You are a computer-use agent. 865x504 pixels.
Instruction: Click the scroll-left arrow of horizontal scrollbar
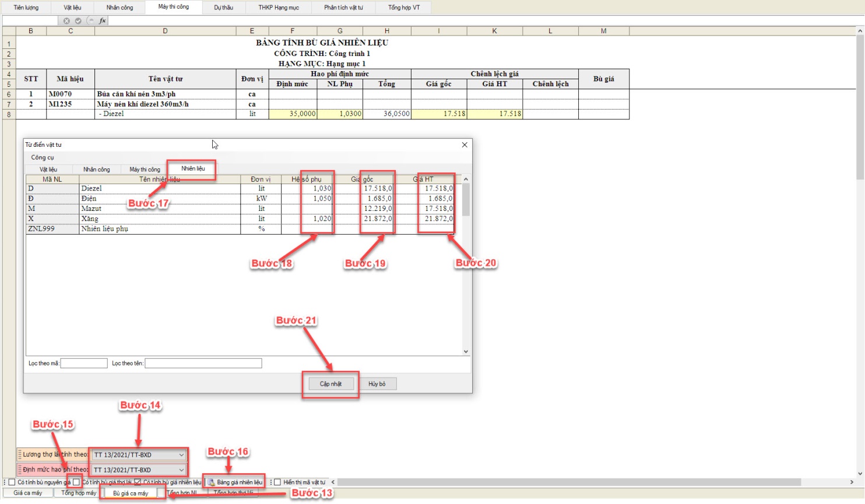(x=333, y=482)
